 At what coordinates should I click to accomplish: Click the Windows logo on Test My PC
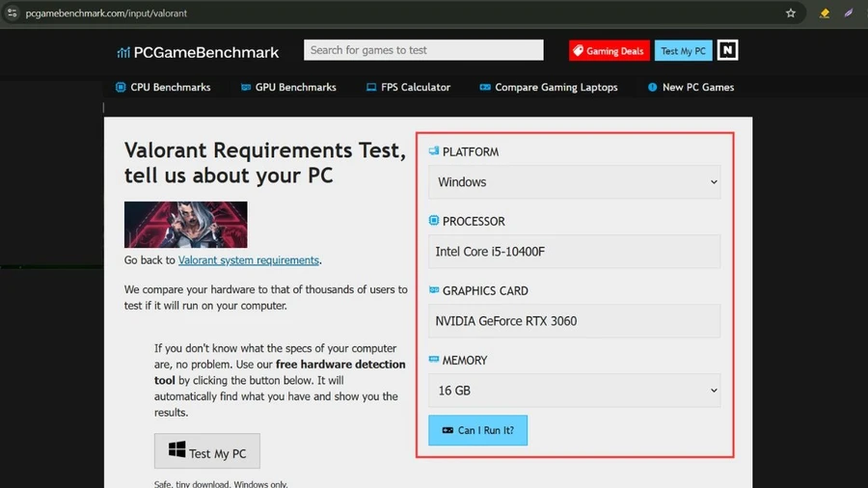(x=177, y=449)
